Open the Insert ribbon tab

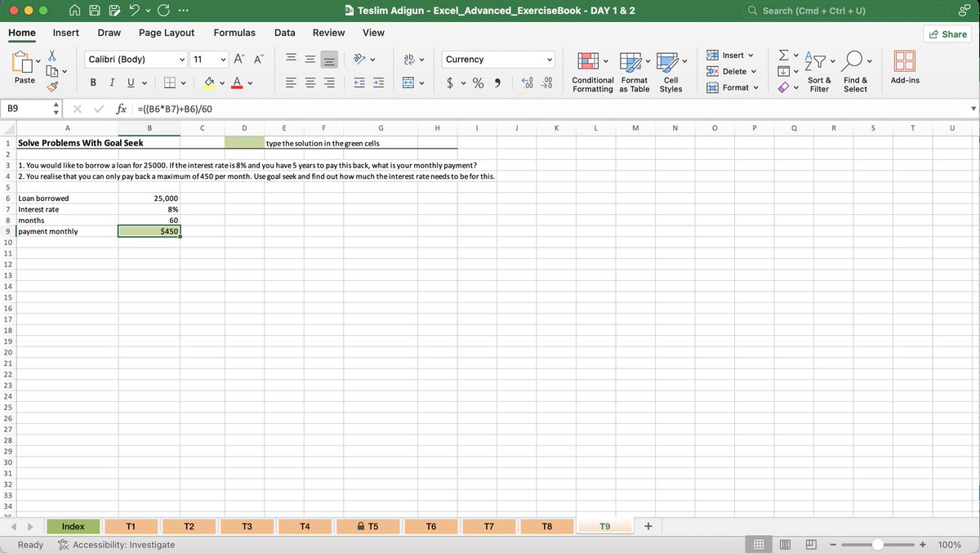(x=66, y=33)
